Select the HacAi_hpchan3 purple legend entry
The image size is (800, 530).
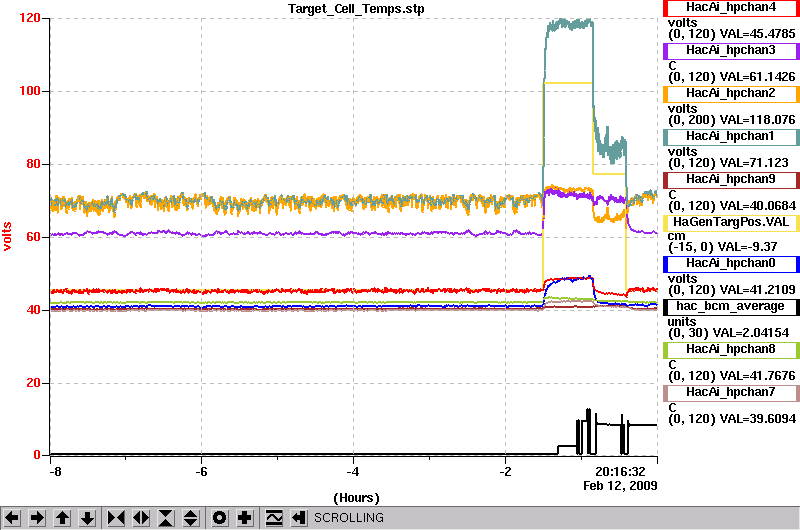pos(731,51)
